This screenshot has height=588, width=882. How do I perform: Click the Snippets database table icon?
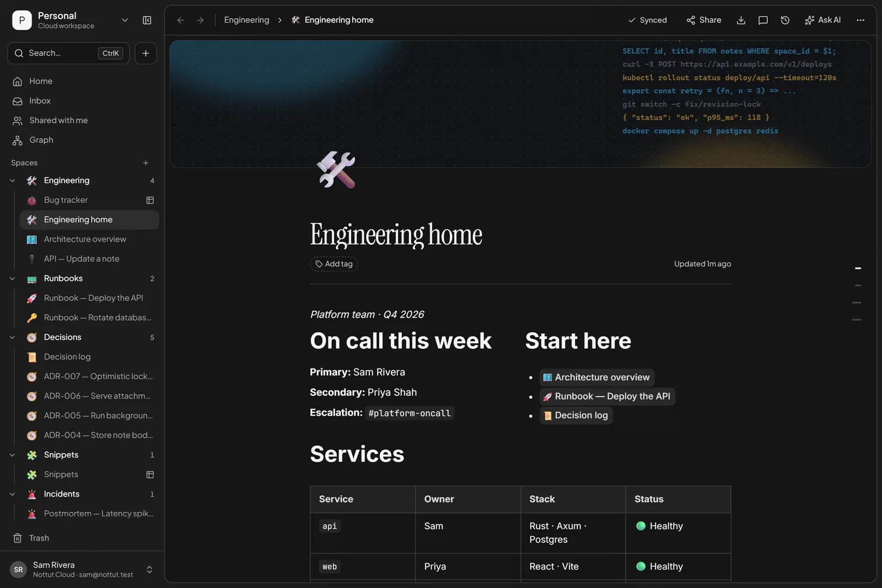(150, 474)
